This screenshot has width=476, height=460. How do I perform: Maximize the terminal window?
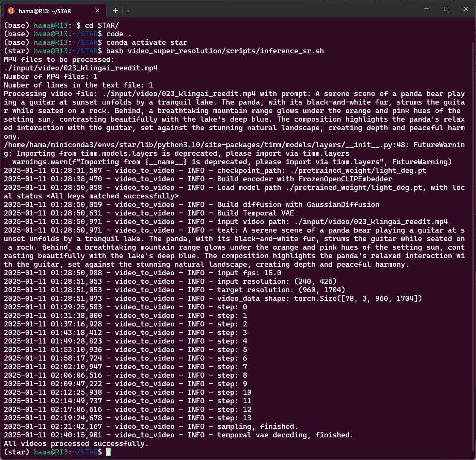(x=446, y=9)
